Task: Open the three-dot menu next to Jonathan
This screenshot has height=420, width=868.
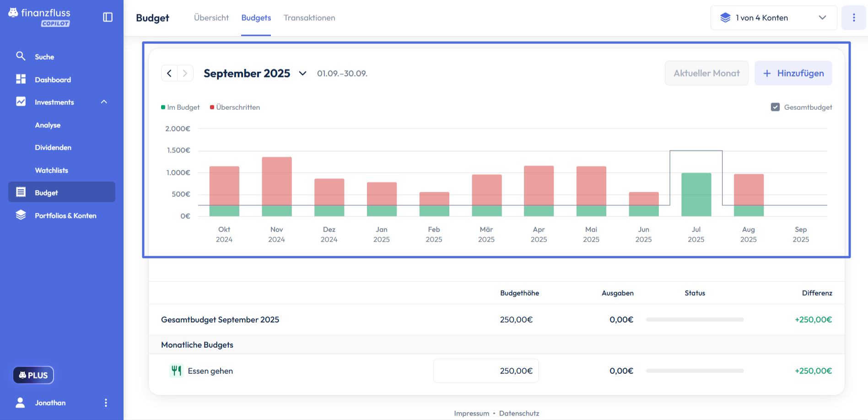Action: [x=106, y=403]
